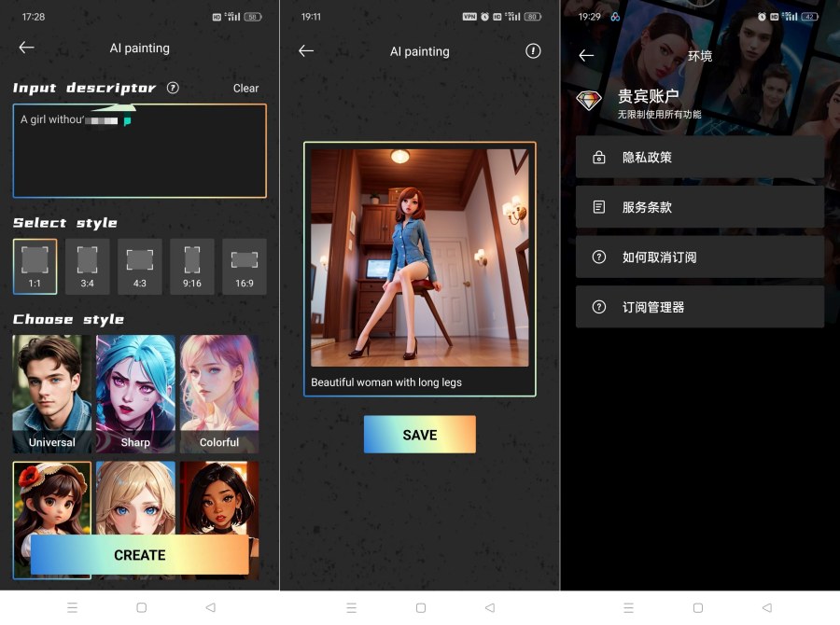Select the 9:16 aspect ratio
840x625 pixels.
click(x=192, y=266)
